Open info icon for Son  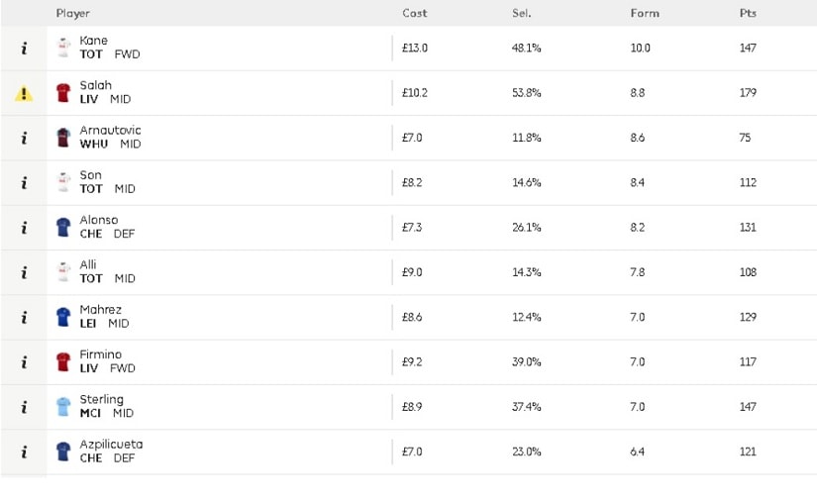click(24, 183)
